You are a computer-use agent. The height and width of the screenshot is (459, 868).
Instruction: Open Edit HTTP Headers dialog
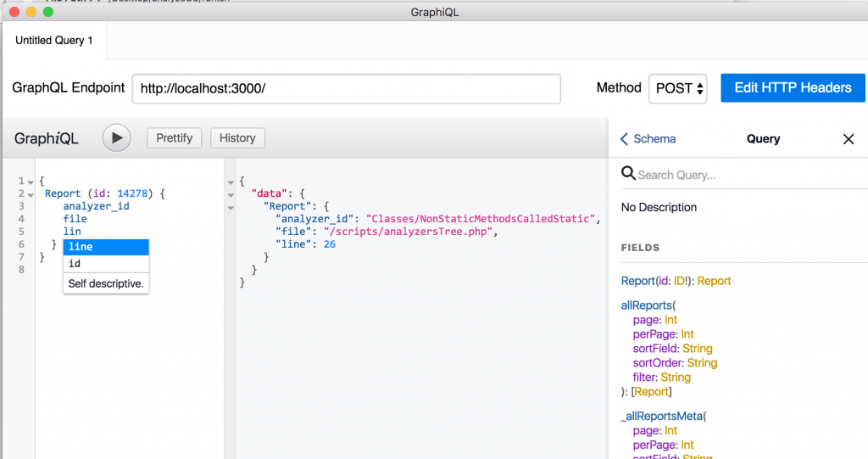click(793, 87)
